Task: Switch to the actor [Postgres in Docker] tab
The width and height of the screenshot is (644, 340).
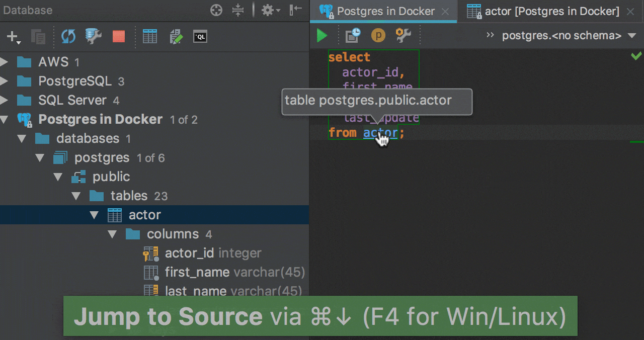Action: 550,11
